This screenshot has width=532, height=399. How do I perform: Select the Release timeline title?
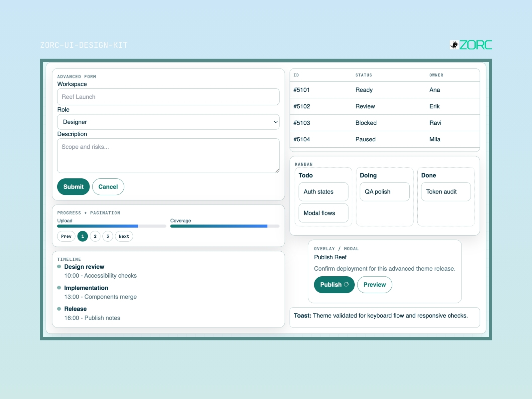tap(75, 309)
